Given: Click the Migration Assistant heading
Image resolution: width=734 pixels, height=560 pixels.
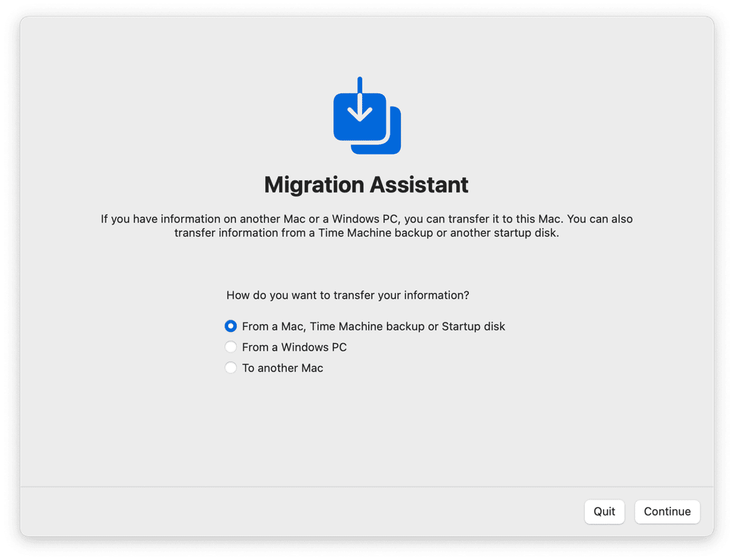Looking at the screenshot, I should (x=366, y=185).
